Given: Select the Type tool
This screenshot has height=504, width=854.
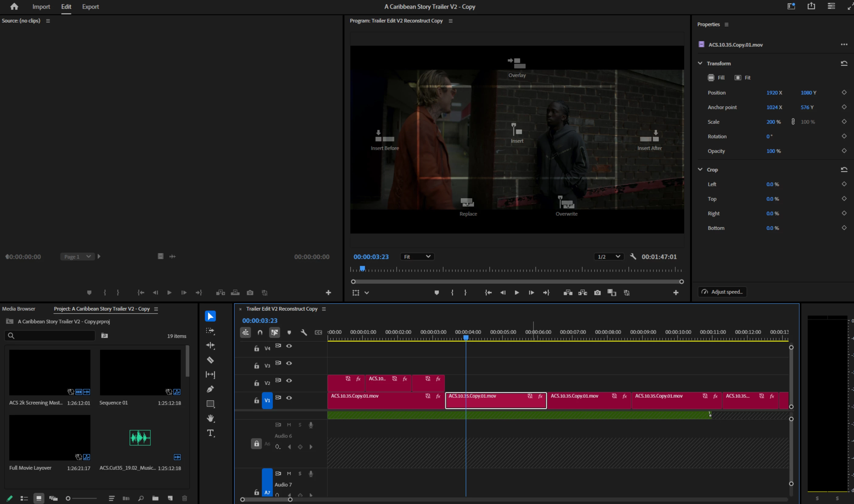Looking at the screenshot, I should [210, 433].
